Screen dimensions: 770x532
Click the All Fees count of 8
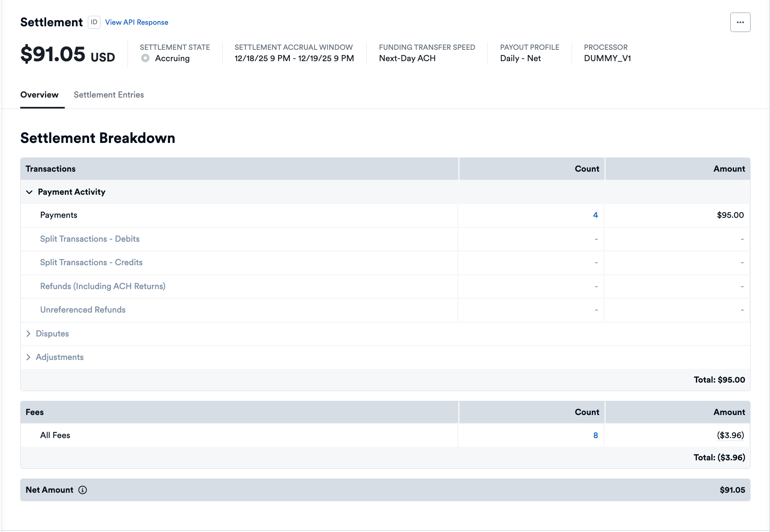tap(595, 435)
